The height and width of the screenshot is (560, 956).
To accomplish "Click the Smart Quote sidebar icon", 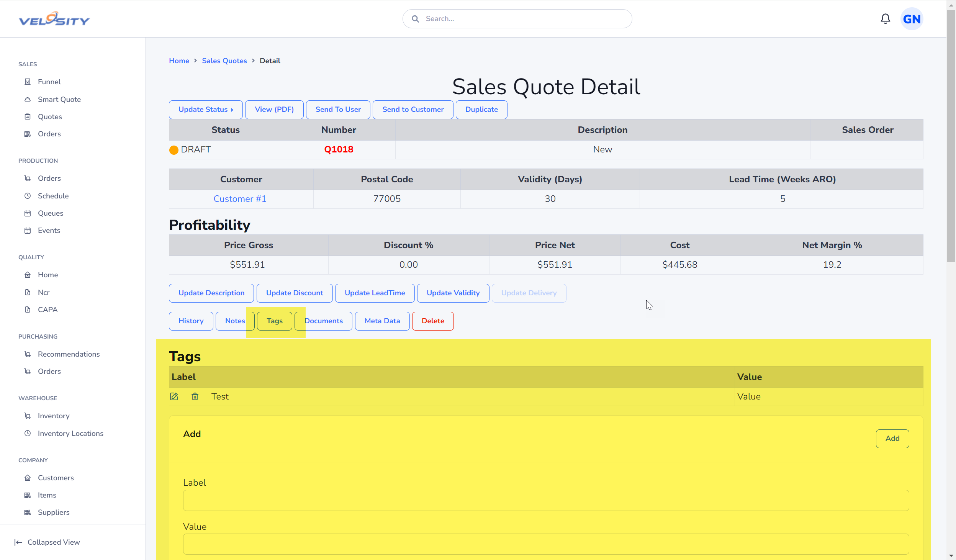I will tap(28, 99).
